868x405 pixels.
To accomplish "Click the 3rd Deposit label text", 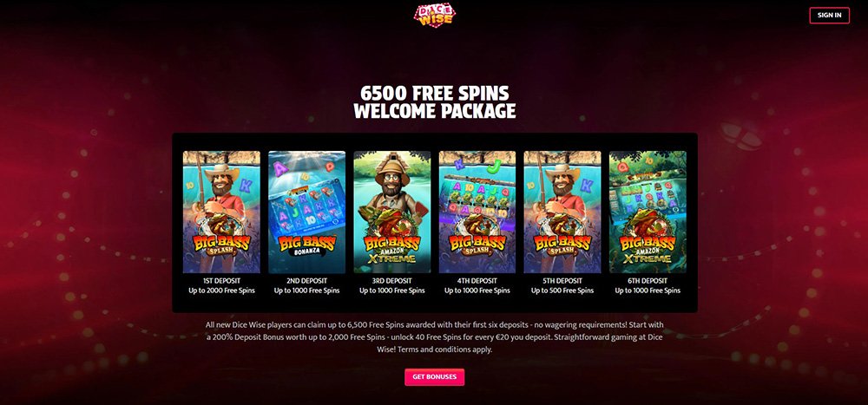I will point(392,281).
